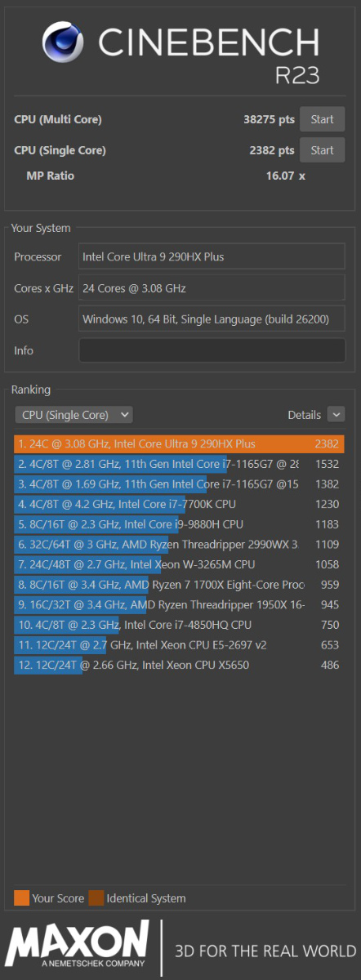
Task: Expand the Details dropdown arrow
Action: (336, 415)
